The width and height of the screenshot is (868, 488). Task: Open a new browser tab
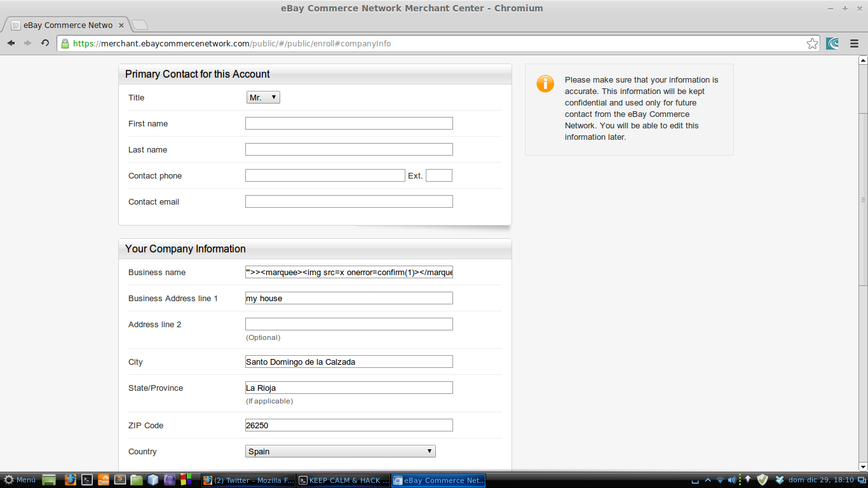pyautogui.click(x=140, y=25)
